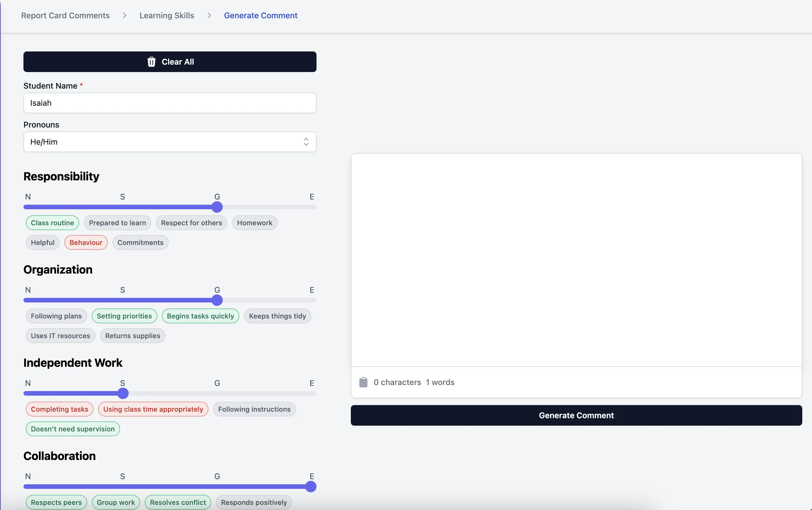
Task: Click the trash icon in Clear All
Action: click(x=151, y=62)
